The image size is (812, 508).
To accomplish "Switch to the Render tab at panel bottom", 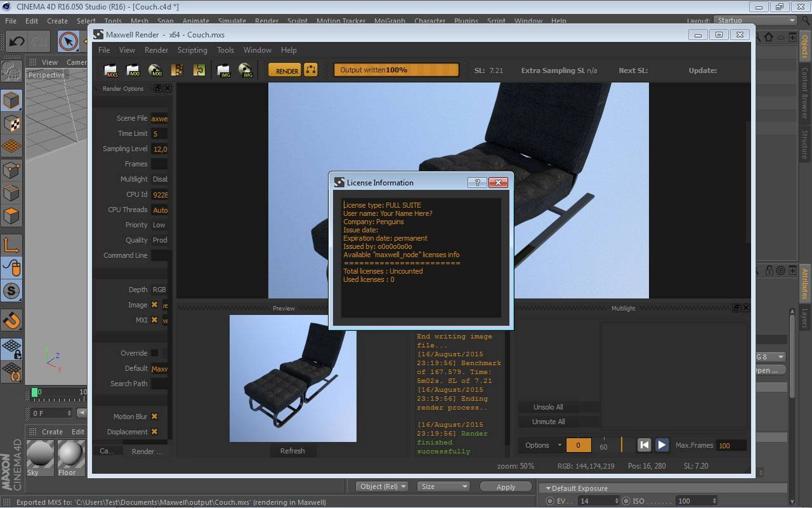I will [x=147, y=451].
